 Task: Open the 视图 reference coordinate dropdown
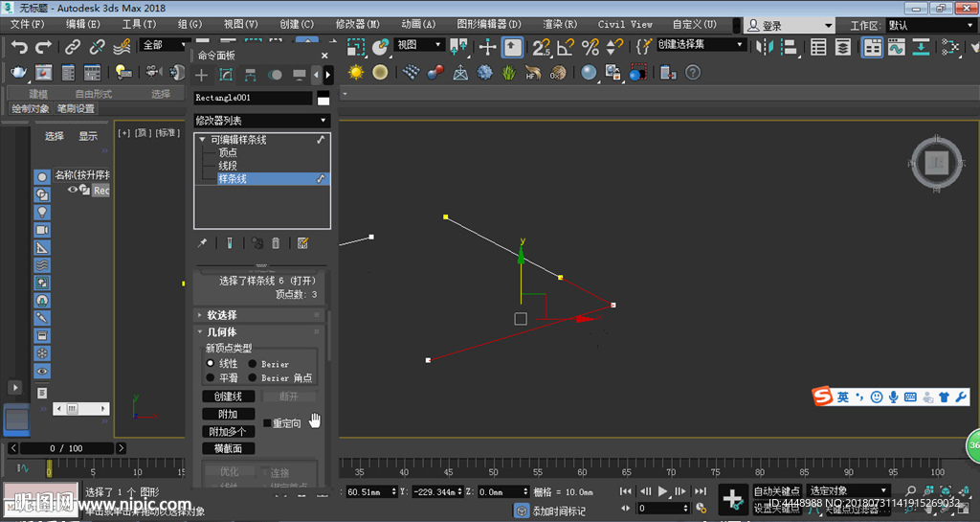(x=420, y=45)
